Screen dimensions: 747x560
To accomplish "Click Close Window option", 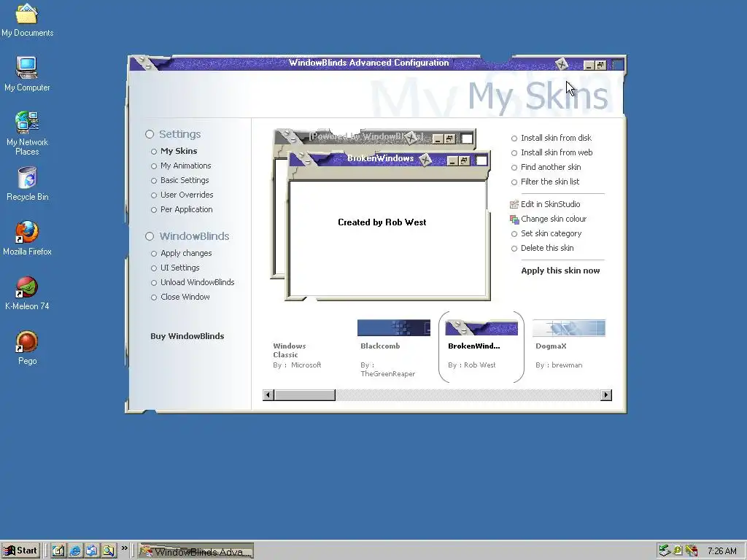I will coord(185,297).
